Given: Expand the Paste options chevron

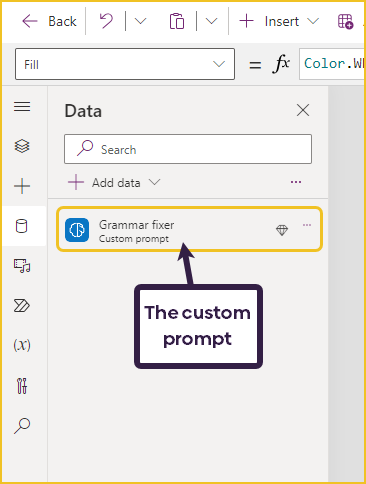Looking at the screenshot, I should [211, 21].
